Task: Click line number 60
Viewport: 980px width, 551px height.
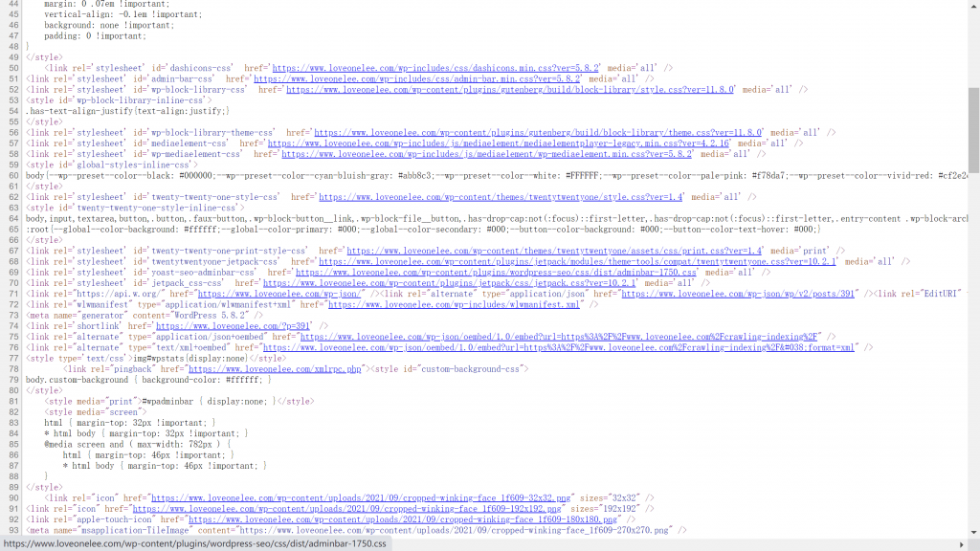Action: (13, 176)
